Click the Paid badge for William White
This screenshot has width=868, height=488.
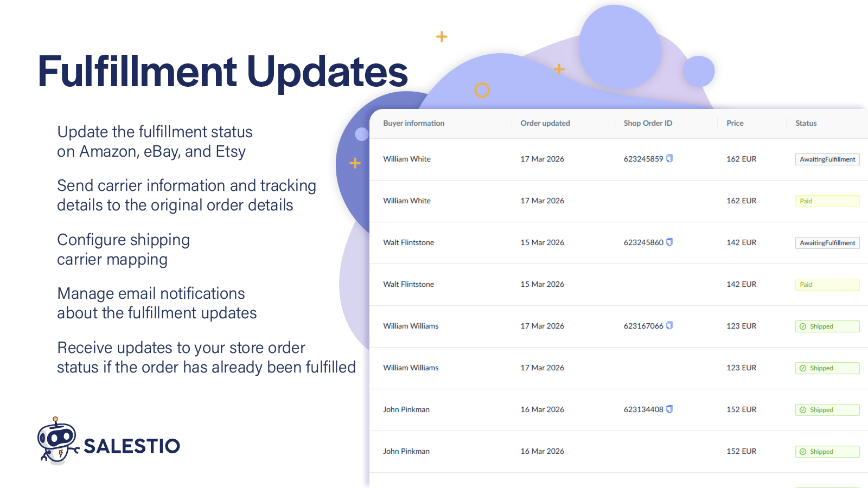[x=827, y=201]
